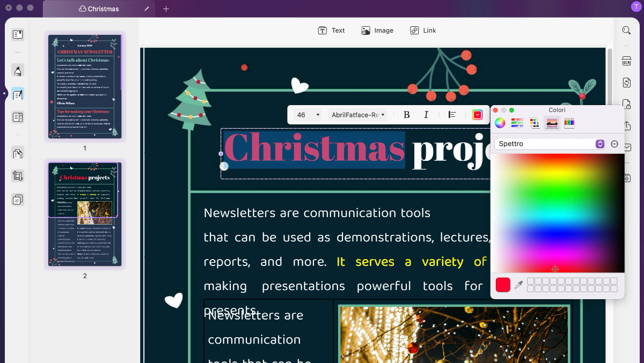Toggle bold formatting on selected text
Screen dimensions: 644x363
(406, 115)
